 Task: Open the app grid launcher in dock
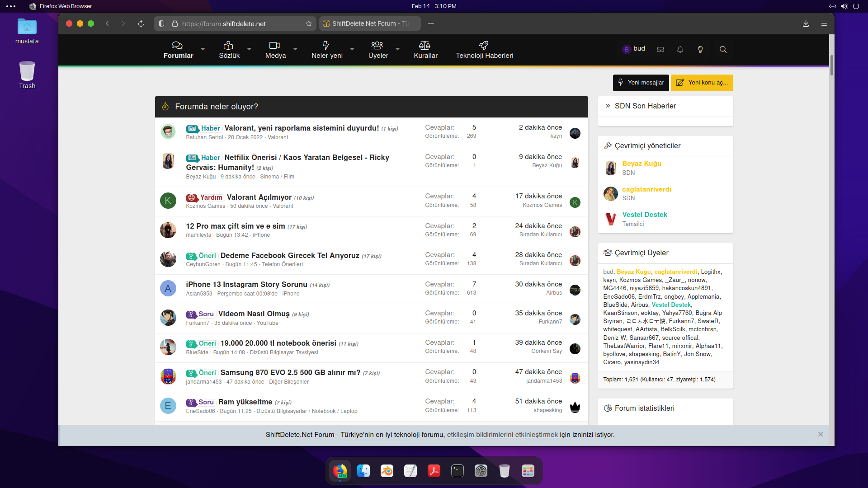click(528, 471)
